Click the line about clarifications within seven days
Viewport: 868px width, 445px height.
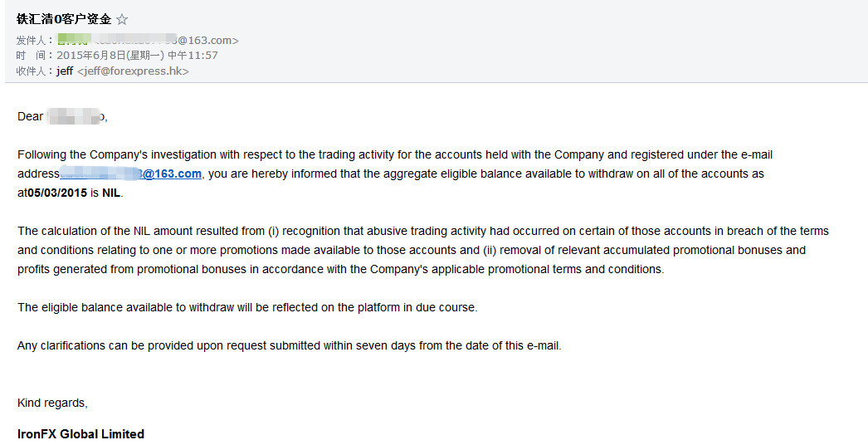click(x=289, y=345)
